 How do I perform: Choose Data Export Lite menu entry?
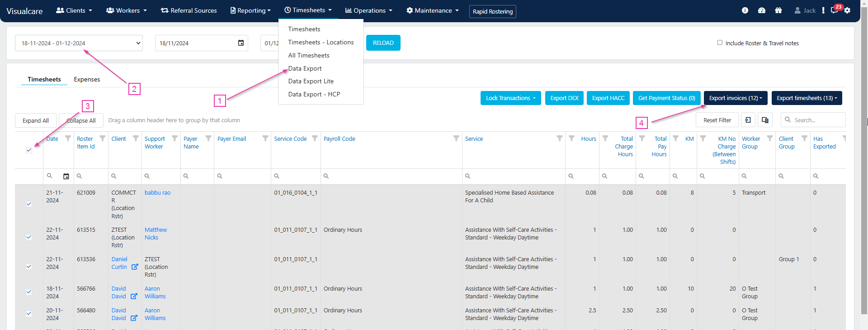point(311,81)
